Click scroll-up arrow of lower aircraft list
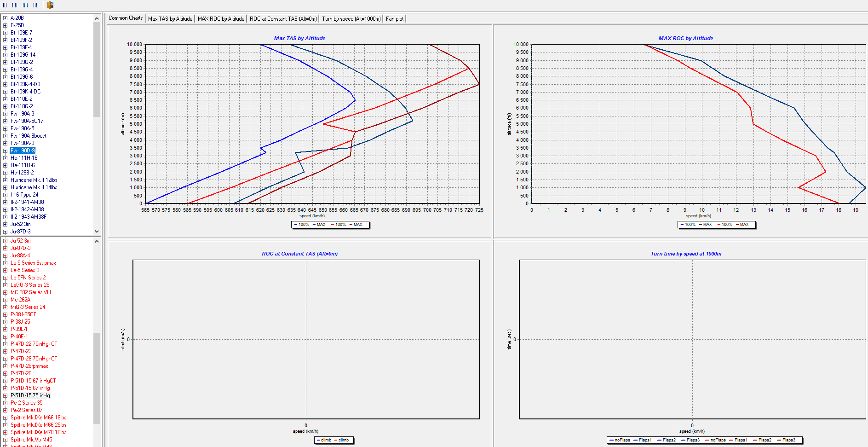Viewport: 868px width, 447px height. (x=97, y=241)
